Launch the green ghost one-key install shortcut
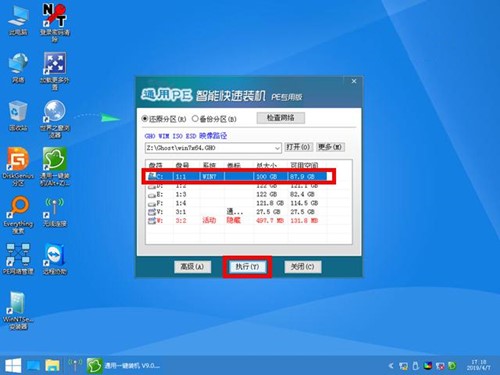Image resolution: width=500 pixels, height=375 pixels. point(55,167)
